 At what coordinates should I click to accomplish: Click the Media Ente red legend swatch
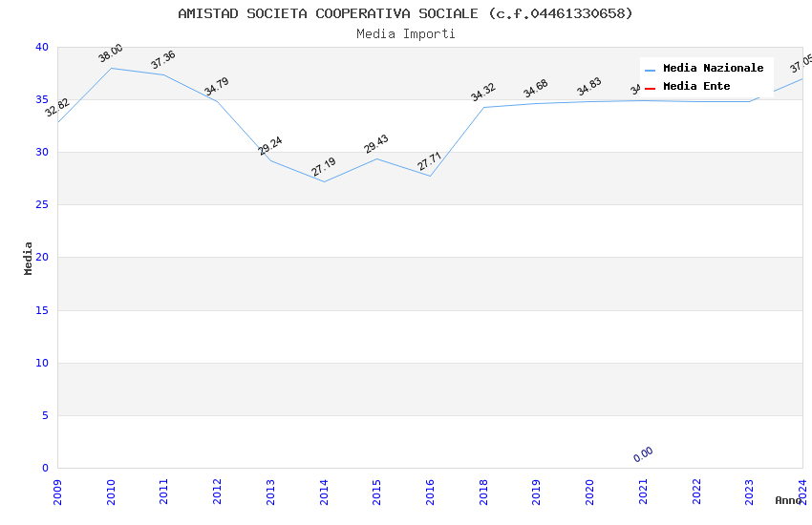(650, 88)
